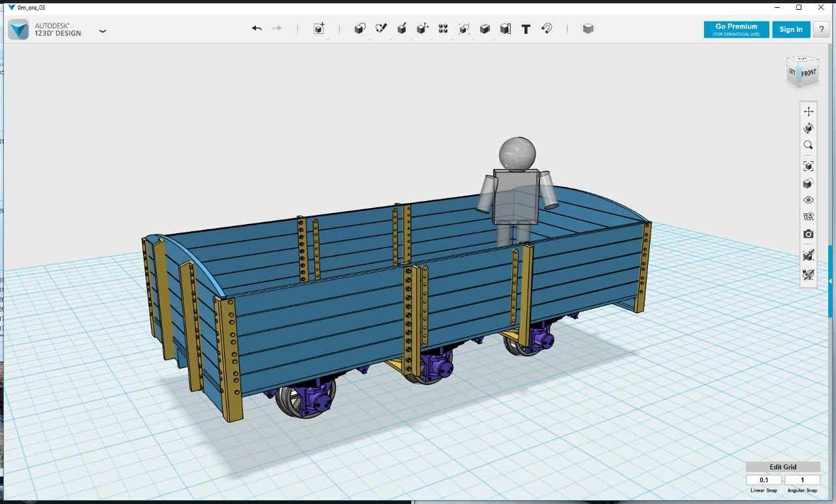Screen dimensions: 836x504
Task: Toggle the crossed-out cube snap option
Action: 809,255
